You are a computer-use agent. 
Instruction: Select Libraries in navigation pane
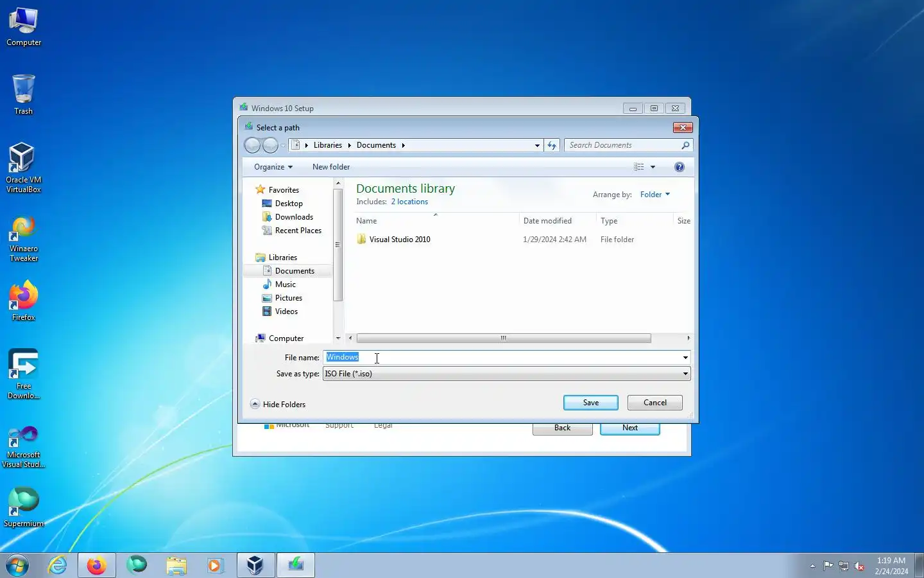point(283,258)
